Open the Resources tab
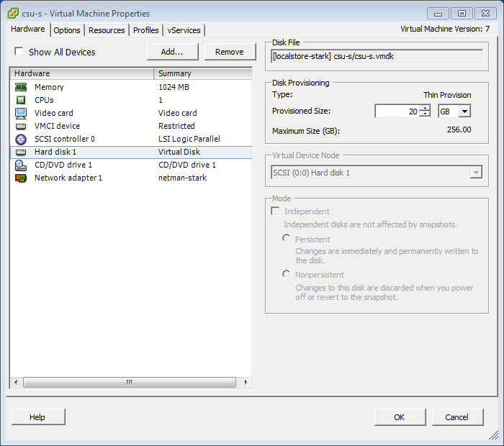Screen dimensions: 504x446 click(x=107, y=30)
